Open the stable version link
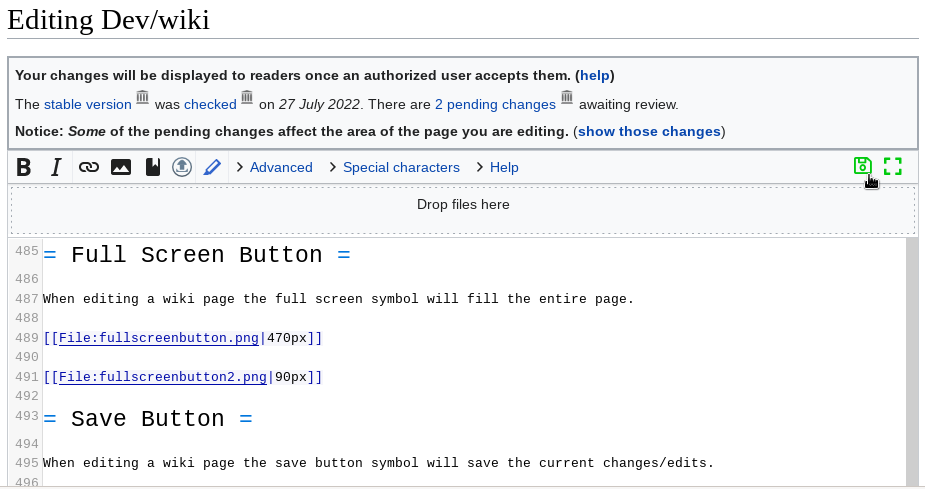This screenshot has height=489, width=925. point(88,104)
